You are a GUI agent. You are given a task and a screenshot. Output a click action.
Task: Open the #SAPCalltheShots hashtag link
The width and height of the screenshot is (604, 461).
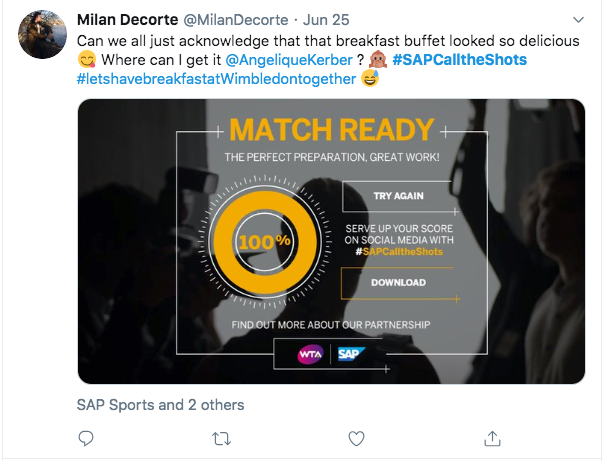459,60
